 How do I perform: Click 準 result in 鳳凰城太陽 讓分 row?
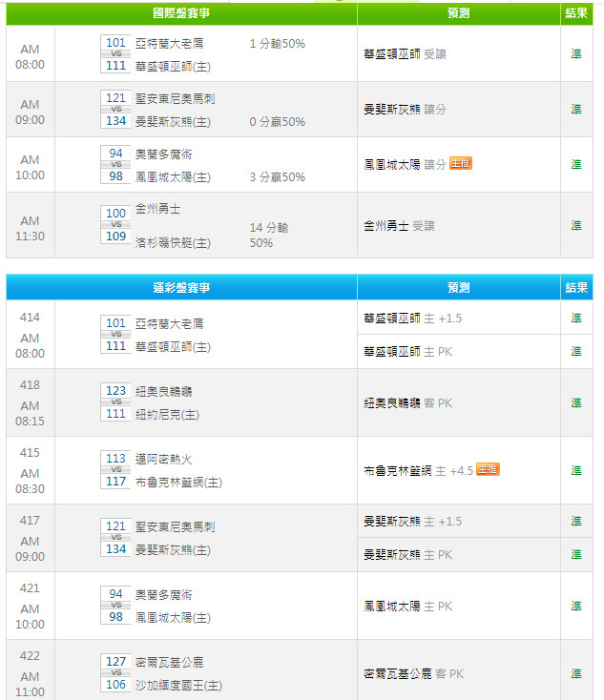[576, 164]
